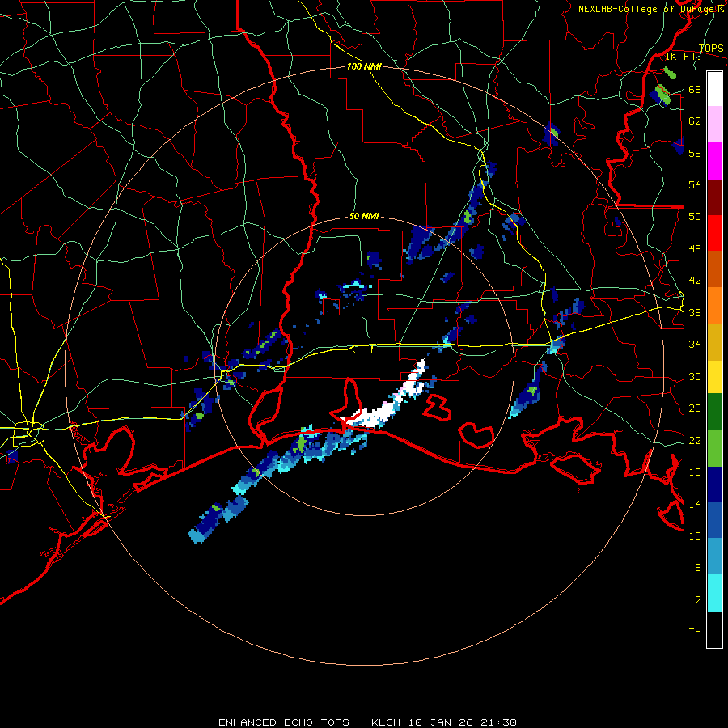This screenshot has height=728, width=728.
Task: Click the KLCH station identifier
Action: pos(387,722)
